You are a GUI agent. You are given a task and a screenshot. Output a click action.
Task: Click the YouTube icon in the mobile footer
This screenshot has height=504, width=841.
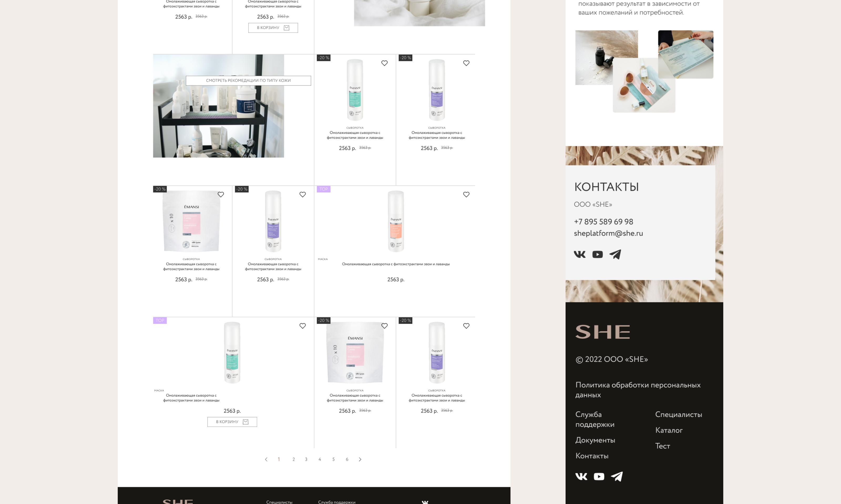click(x=599, y=476)
